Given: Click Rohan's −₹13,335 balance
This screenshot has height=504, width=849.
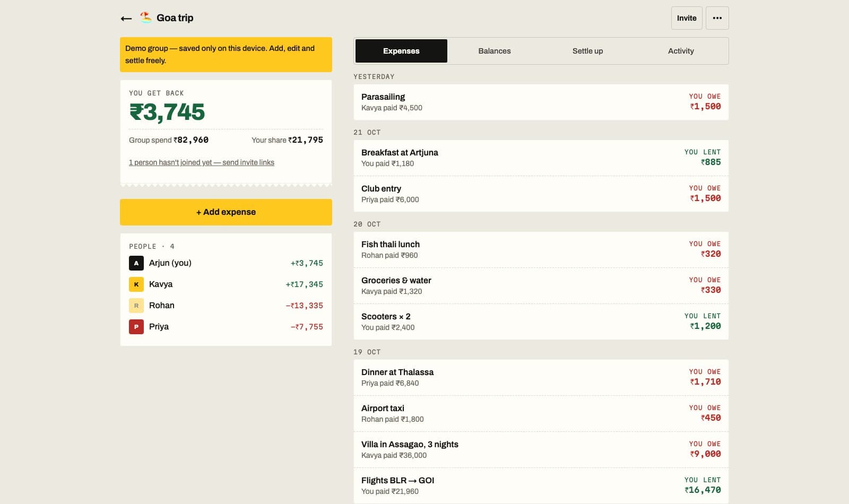Looking at the screenshot, I should 304,306.
